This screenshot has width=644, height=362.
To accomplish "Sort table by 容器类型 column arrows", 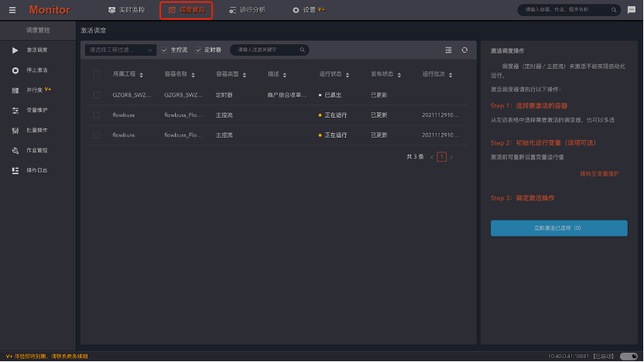I will click(x=245, y=75).
